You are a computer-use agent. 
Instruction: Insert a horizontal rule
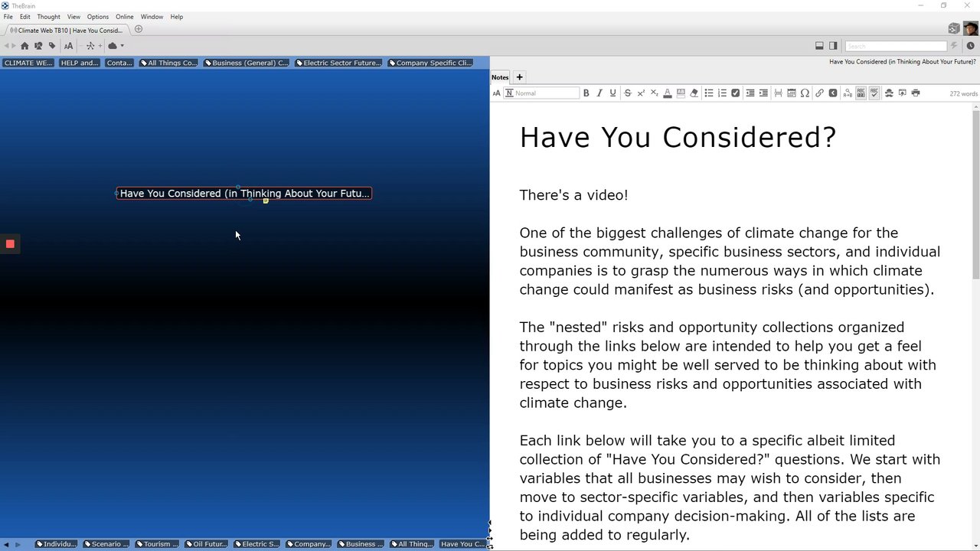[x=778, y=93]
